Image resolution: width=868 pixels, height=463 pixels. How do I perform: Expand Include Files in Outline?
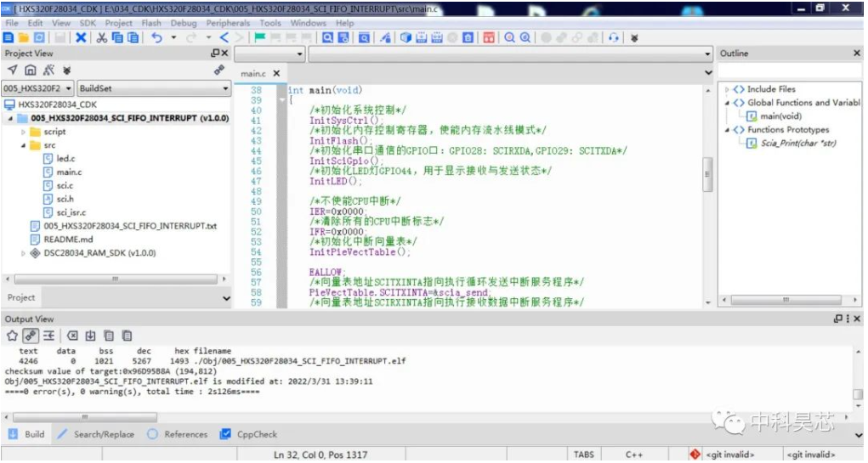(x=727, y=89)
